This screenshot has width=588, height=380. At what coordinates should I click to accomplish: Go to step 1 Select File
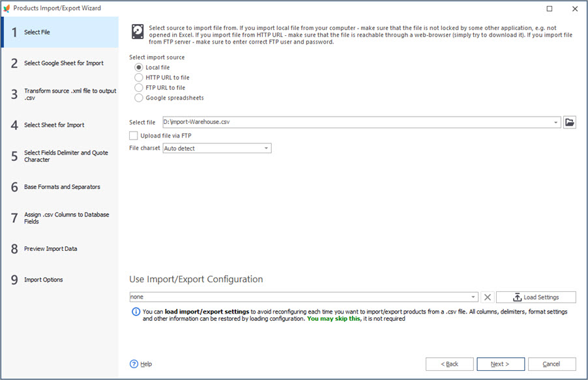(60, 32)
